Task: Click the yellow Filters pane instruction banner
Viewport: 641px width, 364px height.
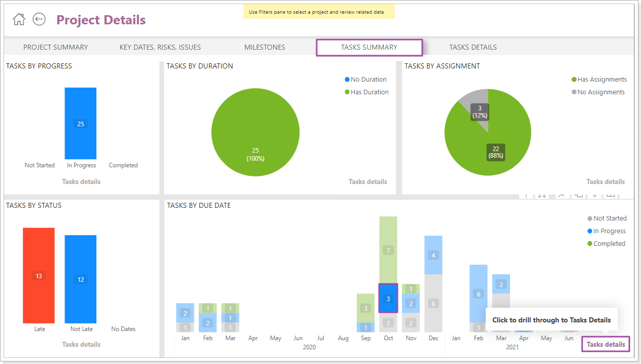Action: tap(319, 11)
